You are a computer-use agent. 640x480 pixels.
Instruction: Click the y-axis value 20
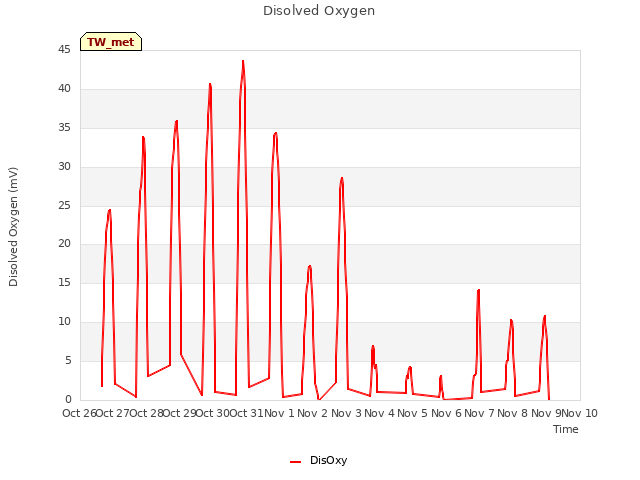[64, 244]
